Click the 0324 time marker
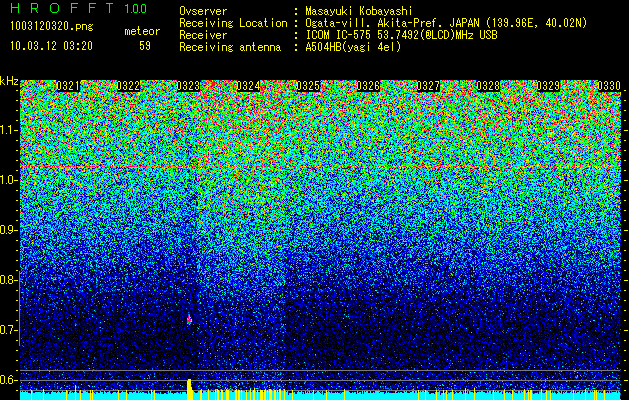 [248, 86]
